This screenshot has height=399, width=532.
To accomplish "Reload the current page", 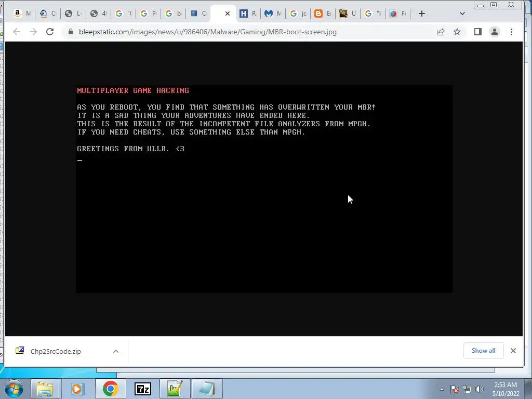I will point(50,32).
